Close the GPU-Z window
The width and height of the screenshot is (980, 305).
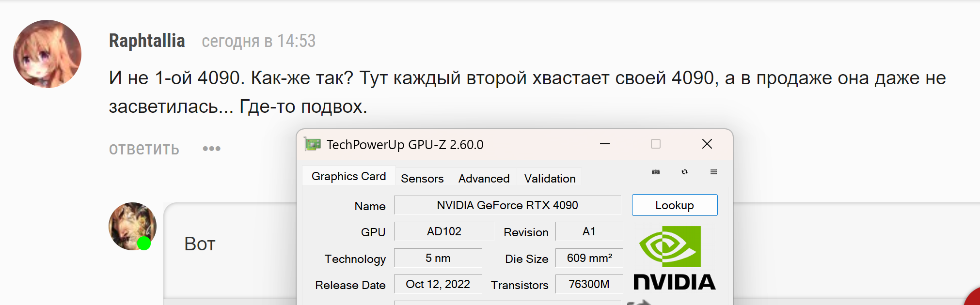(x=707, y=144)
